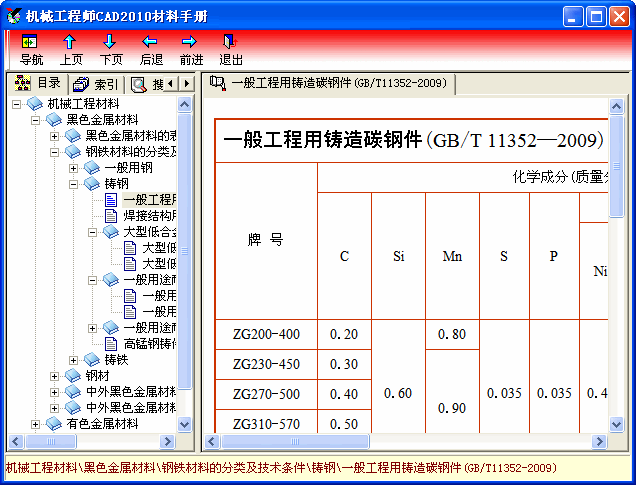Click the 焊接结构用 page icon
The image size is (636, 485).
point(111,216)
